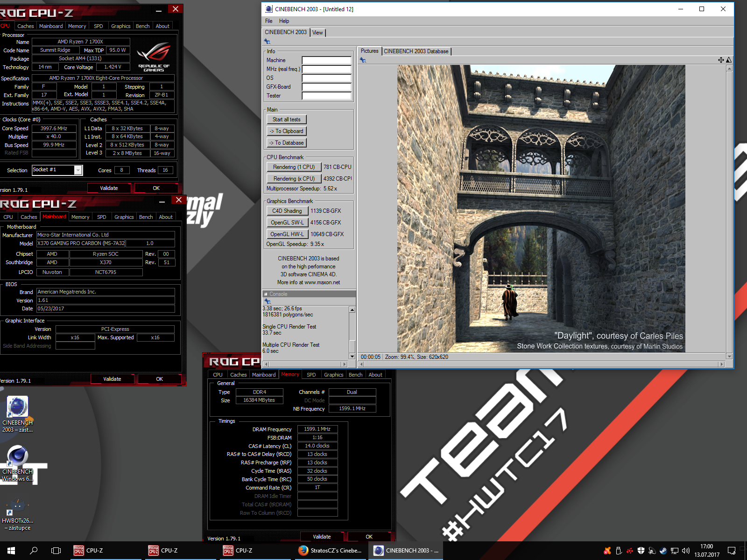Click the volume speaker tray icon

coord(685,551)
